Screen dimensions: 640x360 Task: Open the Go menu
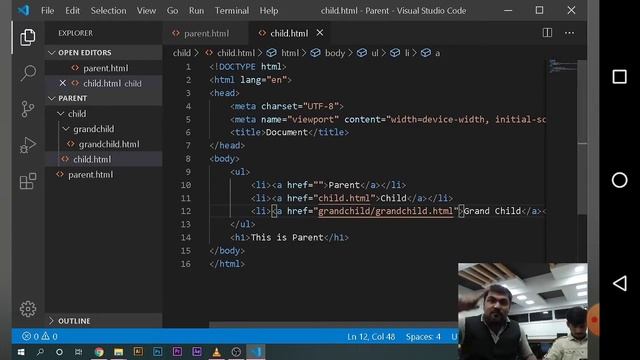click(x=172, y=11)
